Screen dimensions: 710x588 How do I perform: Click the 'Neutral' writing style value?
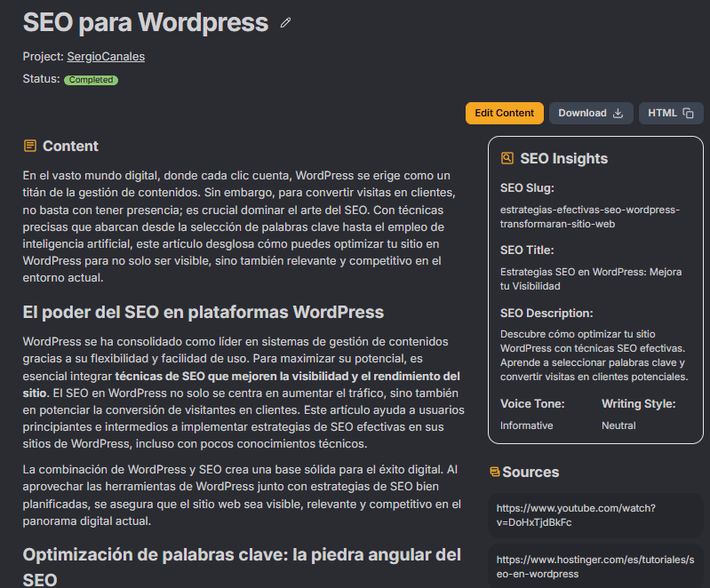(x=618, y=425)
